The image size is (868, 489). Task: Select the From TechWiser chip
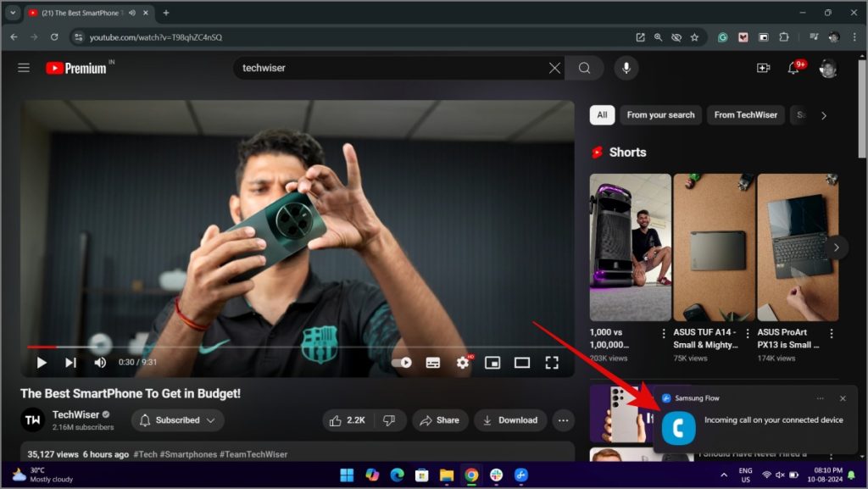[x=746, y=114]
